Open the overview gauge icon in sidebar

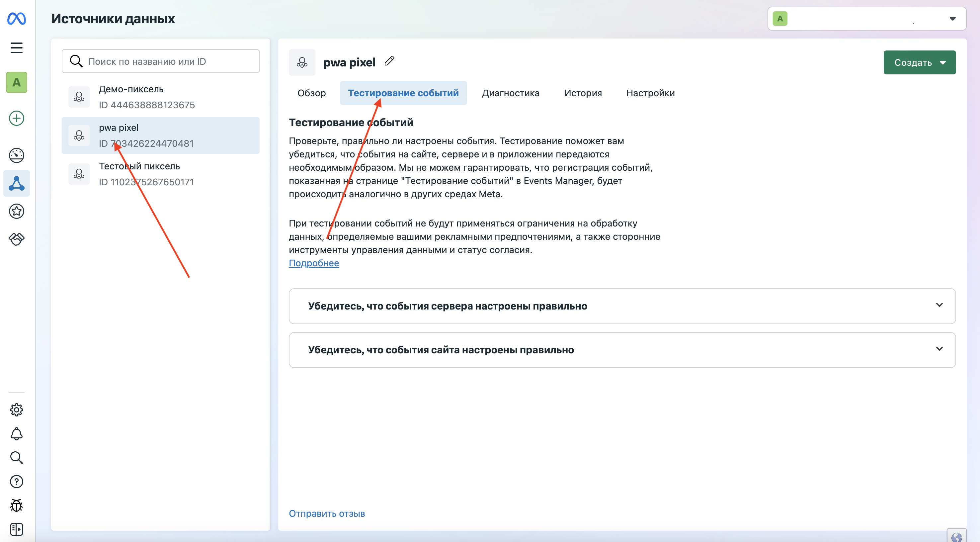(x=16, y=155)
